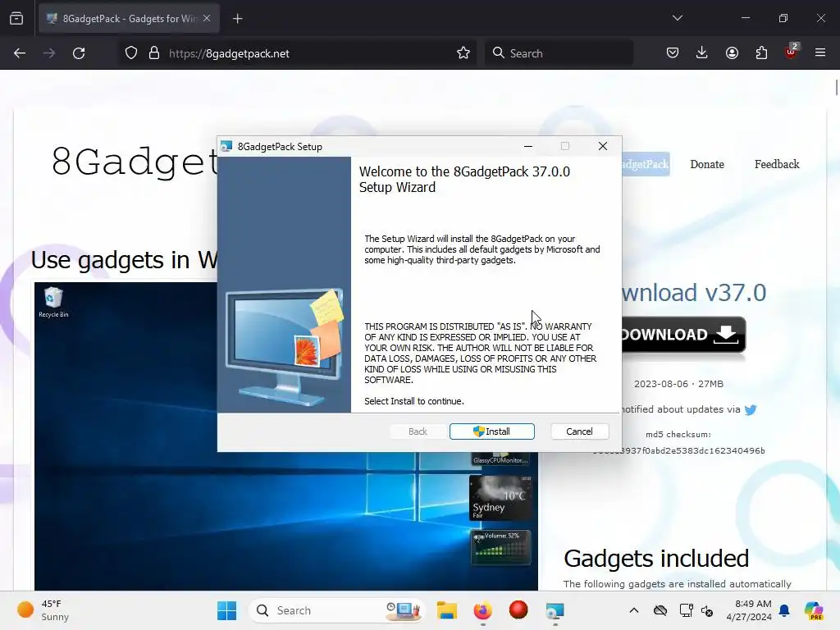Open the tracking protection shield icon
Viewport: 840px width, 630px height.
(x=131, y=53)
